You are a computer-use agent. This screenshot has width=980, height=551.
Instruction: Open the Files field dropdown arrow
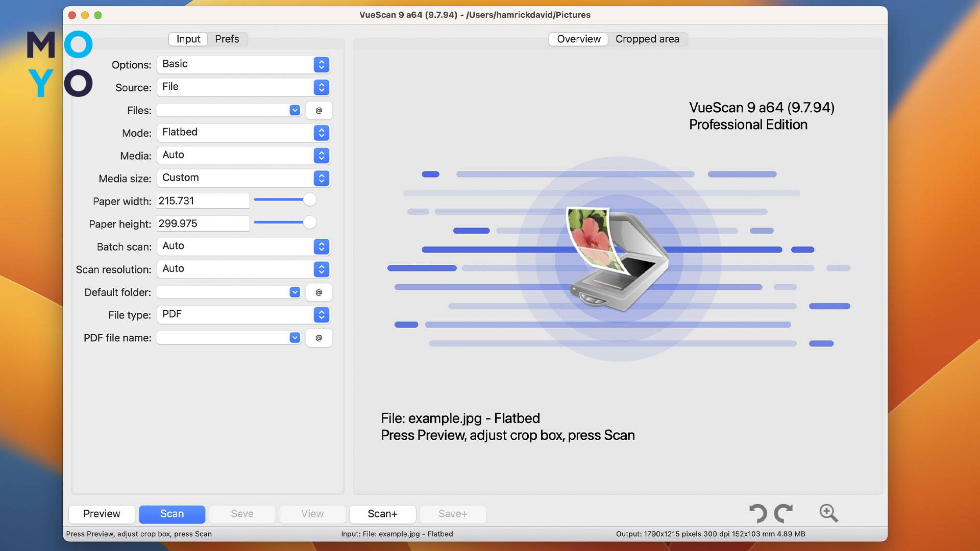pos(295,111)
